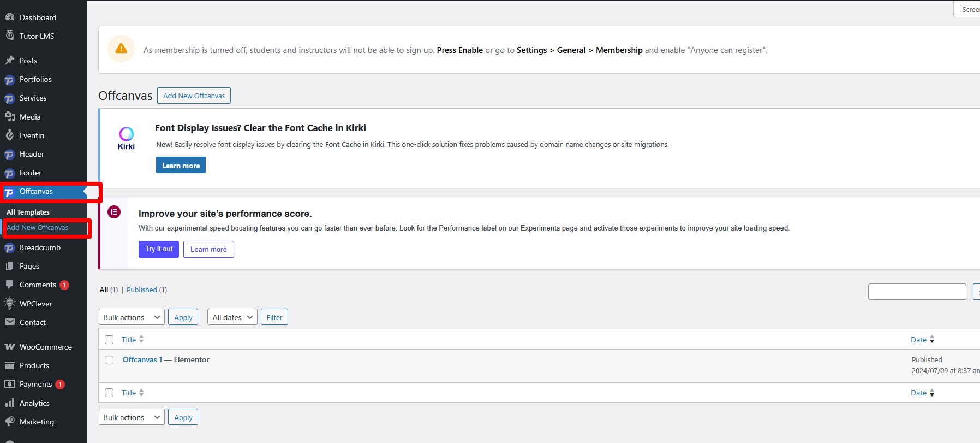The width and height of the screenshot is (980, 443).
Task: Click the Marketing megaphone icon
Action: [10, 422]
